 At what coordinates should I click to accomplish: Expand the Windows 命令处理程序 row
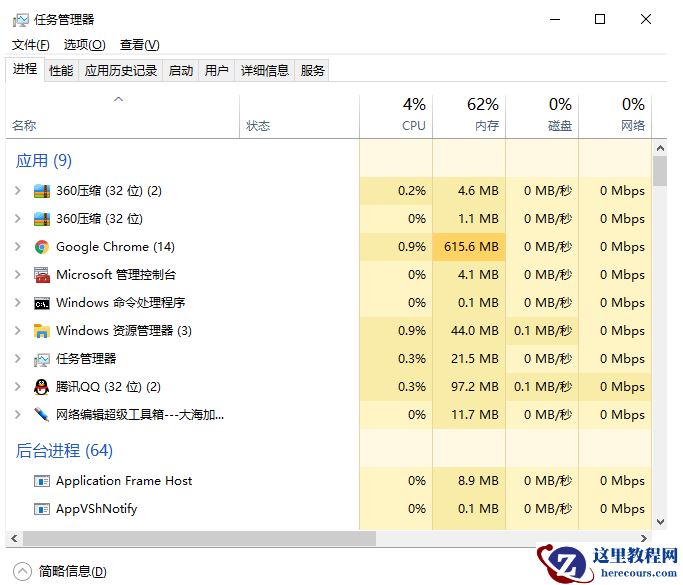click(17, 303)
